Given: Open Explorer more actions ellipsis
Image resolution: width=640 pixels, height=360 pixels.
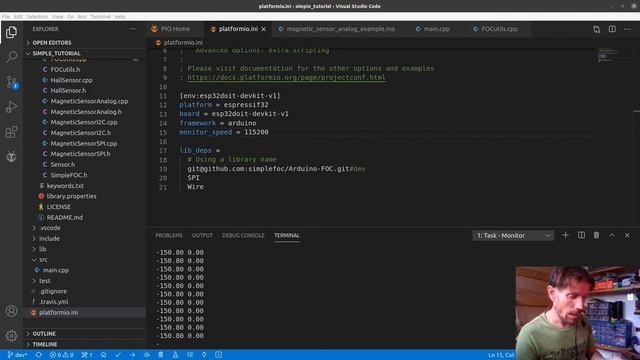Looking at the screenshot, I should pos(133,29).
